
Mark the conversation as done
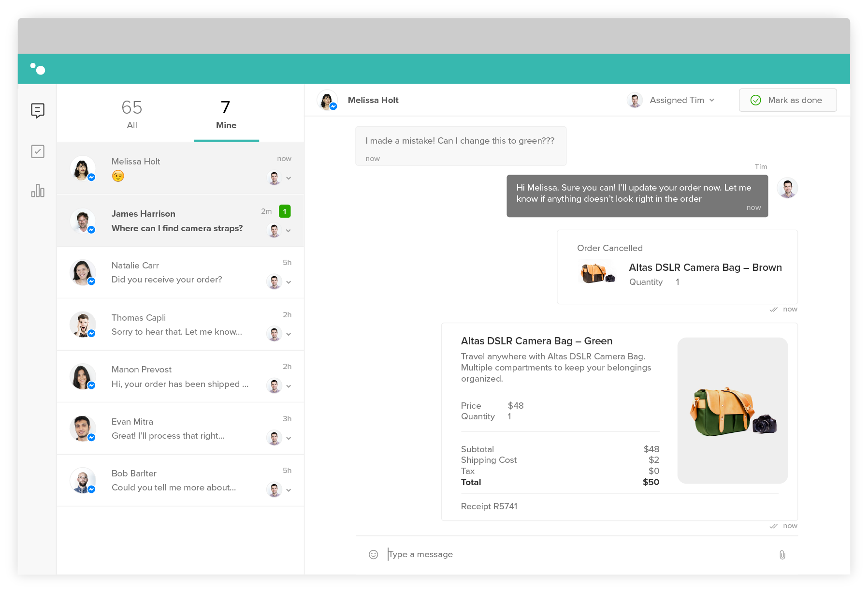[x=787, y=100]
